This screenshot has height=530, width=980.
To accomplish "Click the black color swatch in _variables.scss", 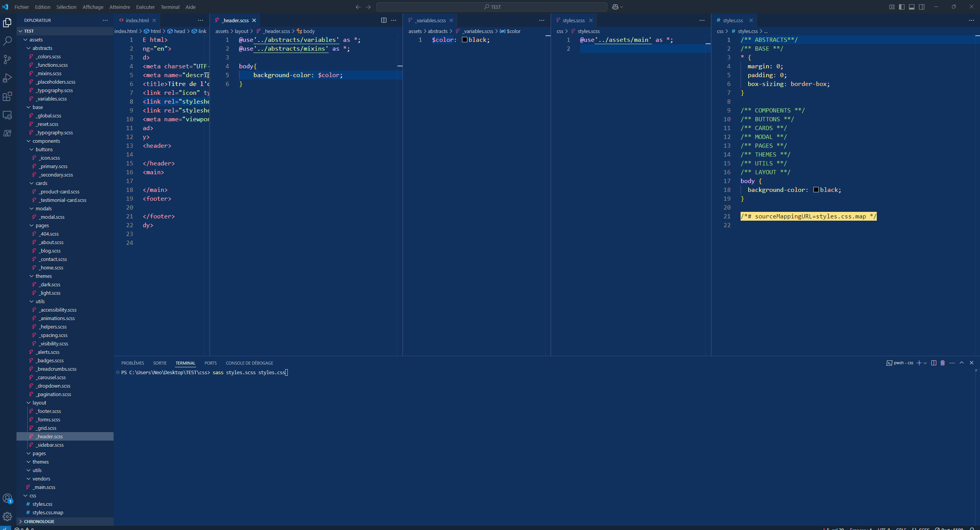I will pyautogui.click(x=465, y=40).
